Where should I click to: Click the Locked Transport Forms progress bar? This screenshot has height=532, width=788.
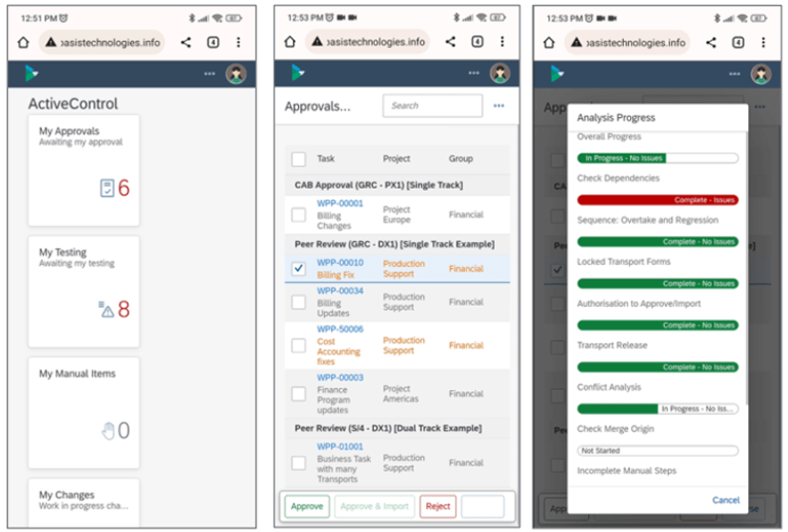click(x=658, y=284)
